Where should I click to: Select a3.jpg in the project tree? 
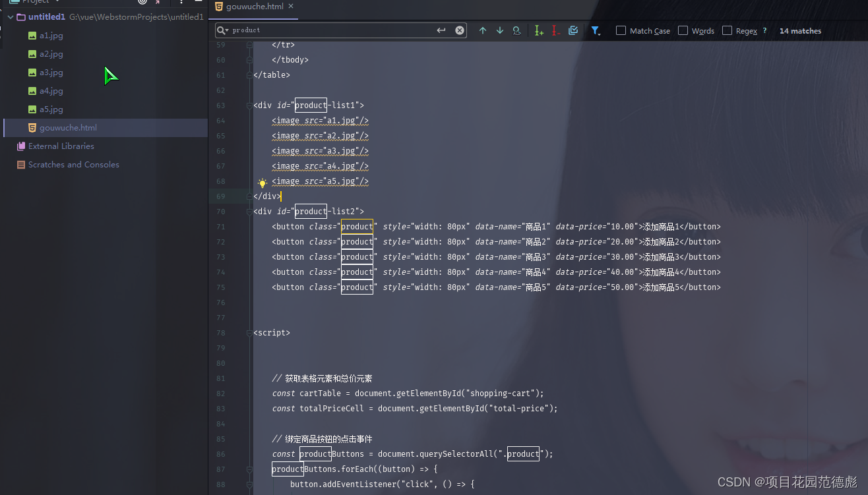(51, 73)
